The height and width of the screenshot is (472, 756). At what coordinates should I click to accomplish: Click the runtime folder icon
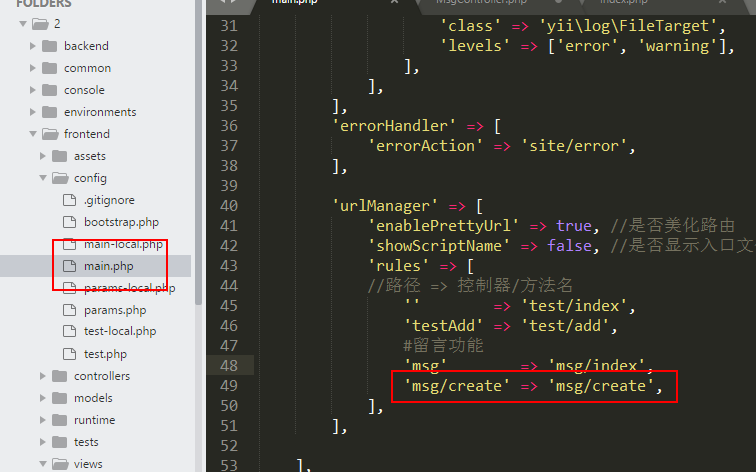pyautogui.click(x=59, y=420)
